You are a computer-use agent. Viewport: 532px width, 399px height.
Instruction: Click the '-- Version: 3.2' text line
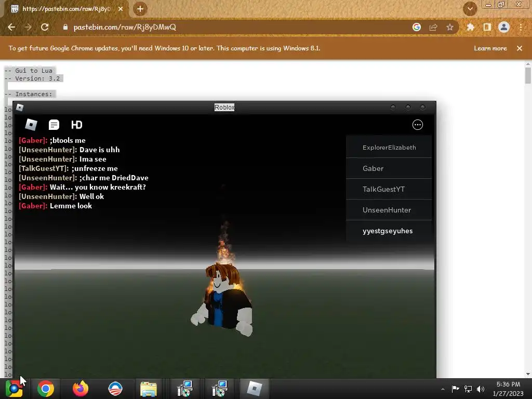point(32,78)
